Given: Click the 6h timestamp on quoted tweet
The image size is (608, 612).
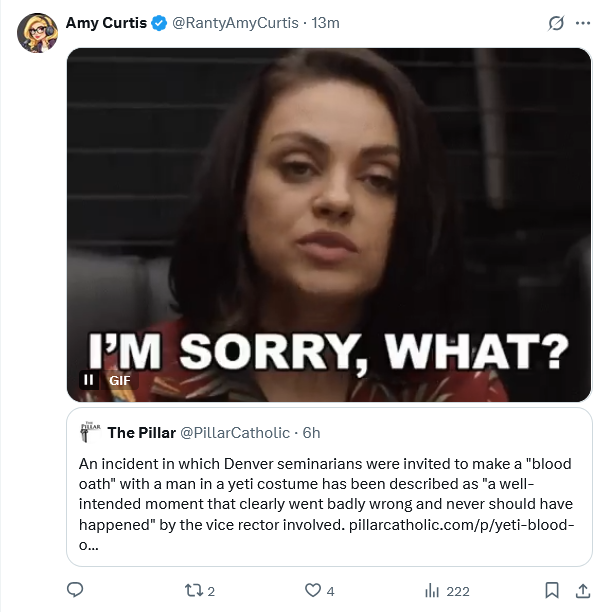Looking at the screenshot, I should (x=311, y=432).
